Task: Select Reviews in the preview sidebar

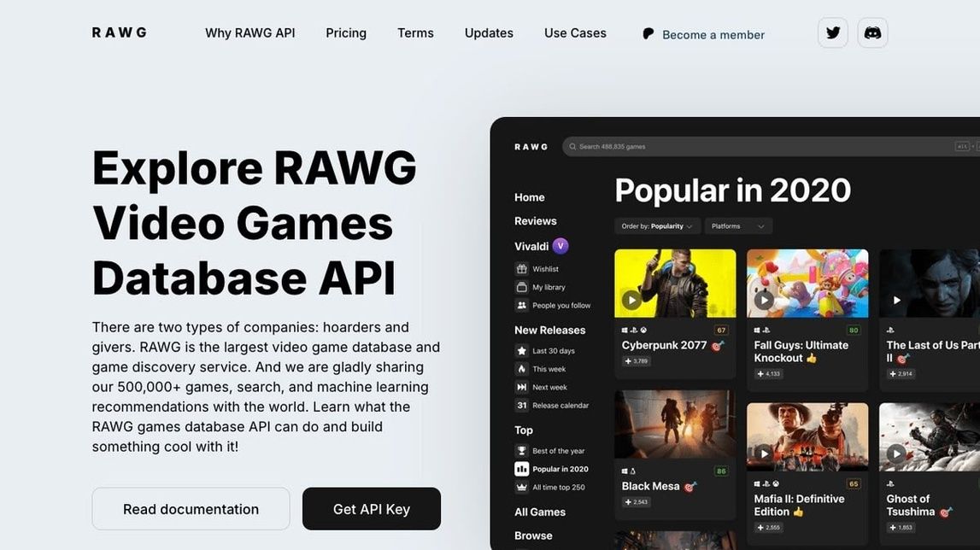Action: [x=535, y=220]
